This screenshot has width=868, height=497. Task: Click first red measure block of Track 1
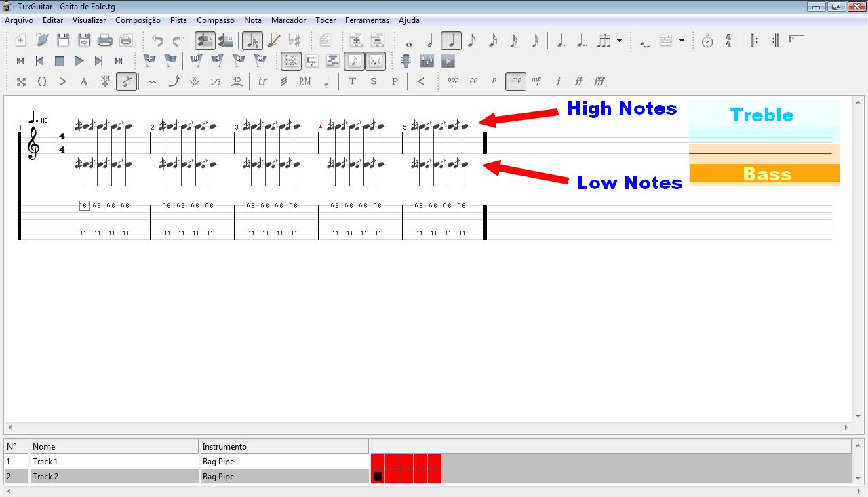pos(378,462)
